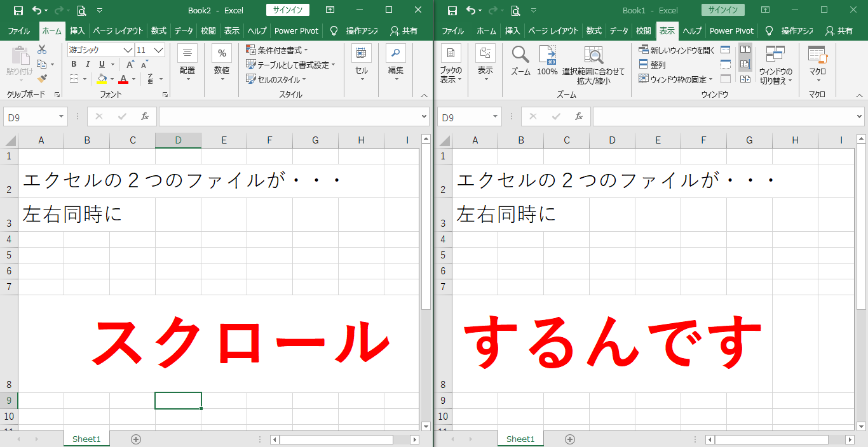Toggle Italic formatting in Book2
This screenshot has width=868, height=447.
click(x=88, y=64)
